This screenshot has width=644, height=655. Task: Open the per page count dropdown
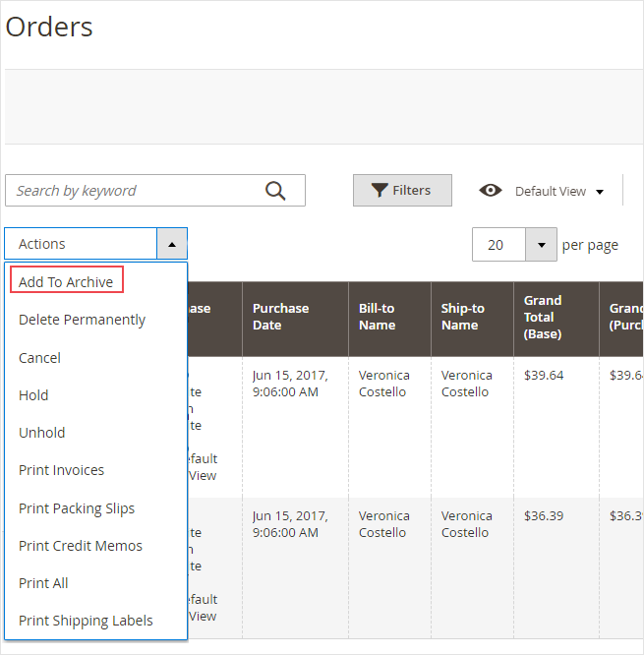541,245
